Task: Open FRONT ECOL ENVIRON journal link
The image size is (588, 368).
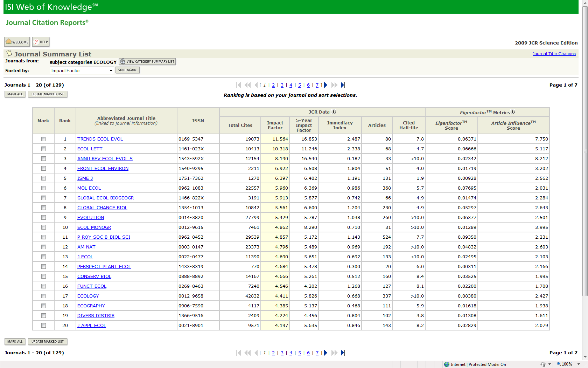Action: [103, 169]
